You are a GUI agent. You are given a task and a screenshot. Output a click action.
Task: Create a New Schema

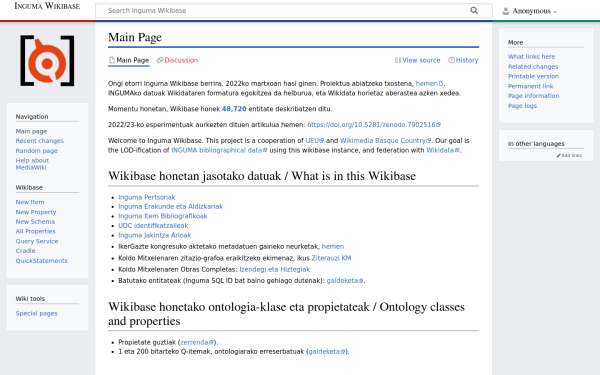(35, 222)
